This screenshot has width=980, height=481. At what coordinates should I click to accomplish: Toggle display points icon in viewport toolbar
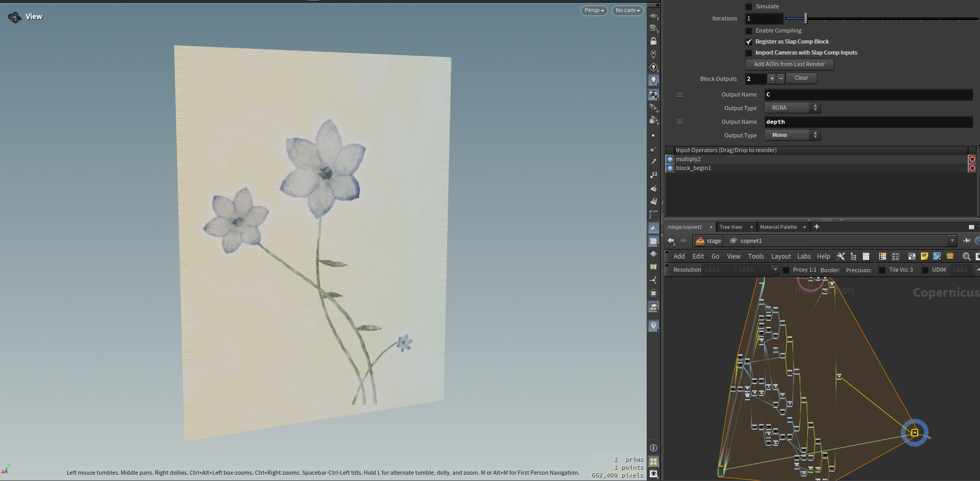pyautogui.click(x=654, y=135)
